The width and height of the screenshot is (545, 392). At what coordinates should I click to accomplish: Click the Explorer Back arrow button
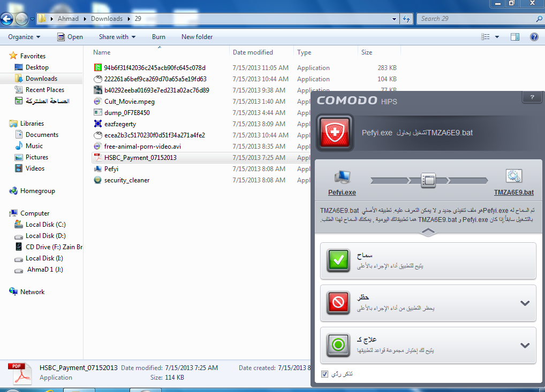[7, 19]
